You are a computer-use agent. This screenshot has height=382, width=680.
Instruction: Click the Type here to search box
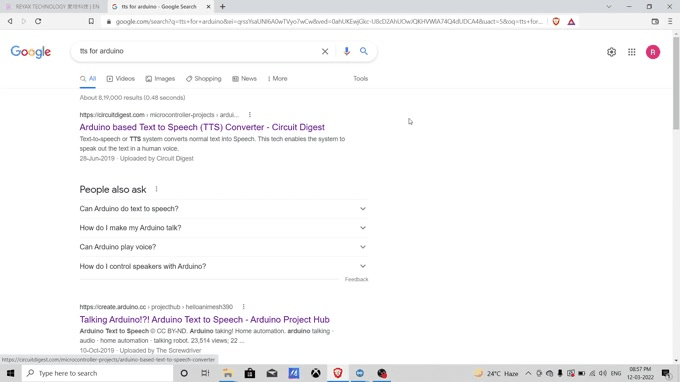pyautogui.click(x=98, y=373)
